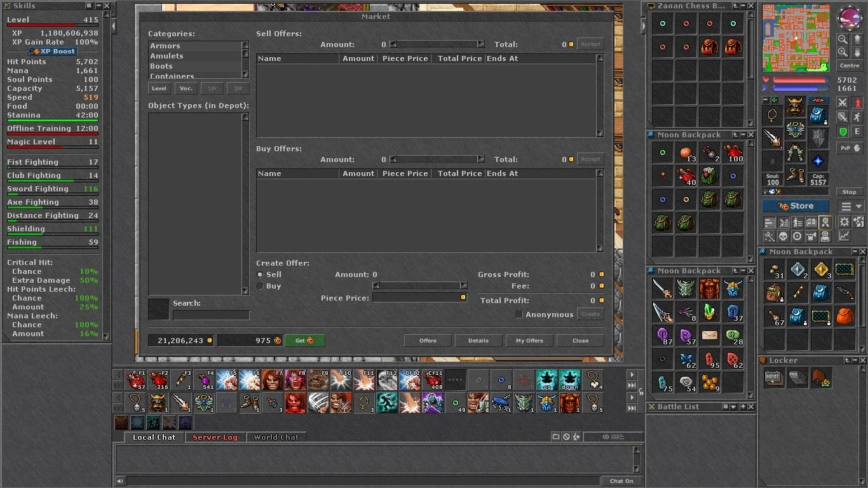Click the F1 health potion hotkey slot
Viewport: 868px width, 488px height.
click(135, 380)
